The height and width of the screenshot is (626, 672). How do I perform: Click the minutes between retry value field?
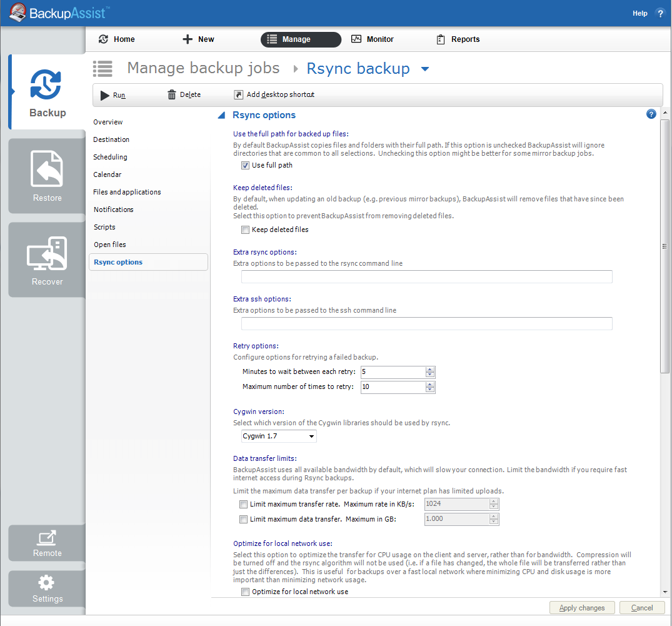[x=393, y=372]
